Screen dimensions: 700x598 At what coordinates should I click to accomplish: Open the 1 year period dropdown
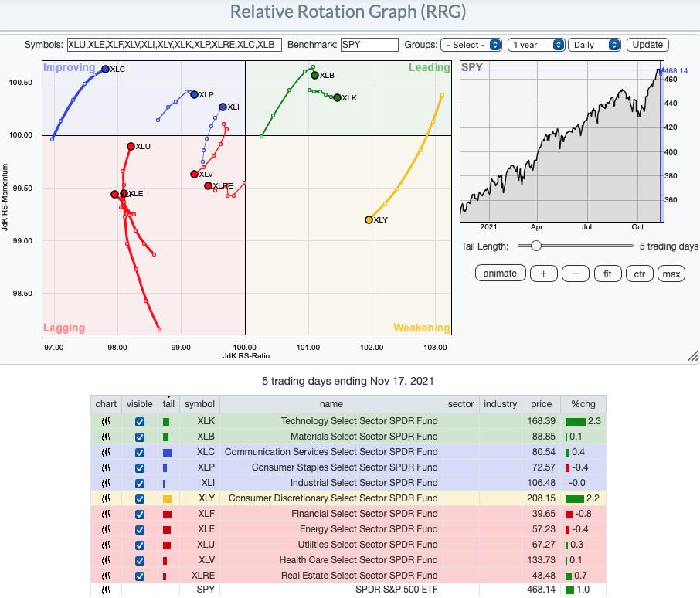click(x=536, y=45)
